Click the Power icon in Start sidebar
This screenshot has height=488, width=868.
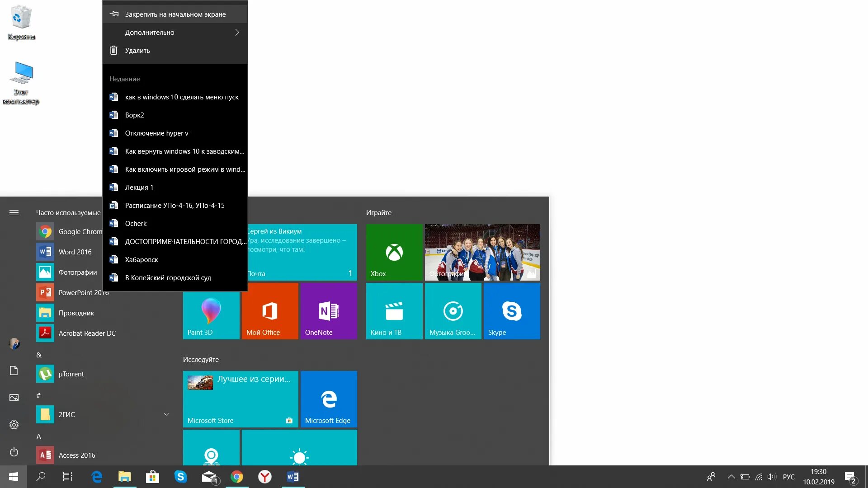[x=14, y=452]
